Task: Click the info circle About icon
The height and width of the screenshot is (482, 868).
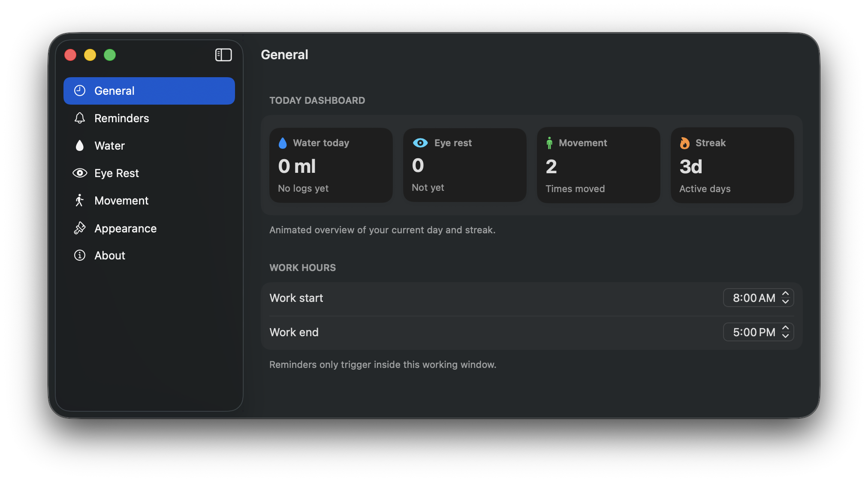Action: point(80,255)
